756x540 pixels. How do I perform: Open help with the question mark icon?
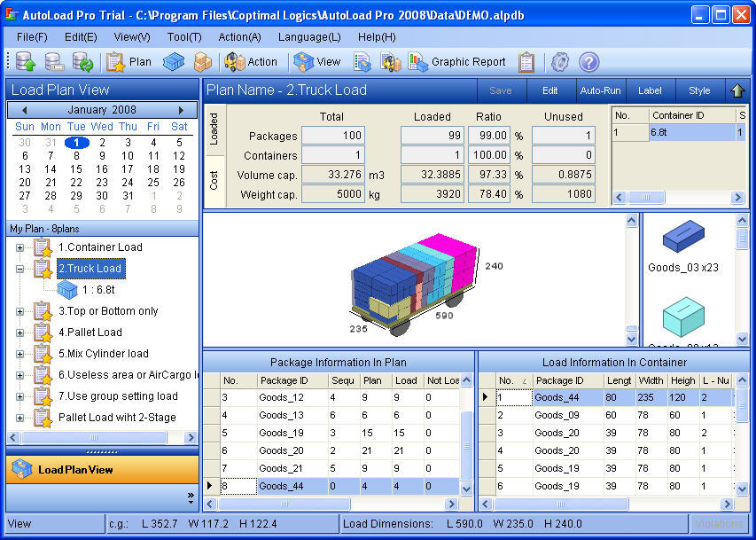point(588,62)
